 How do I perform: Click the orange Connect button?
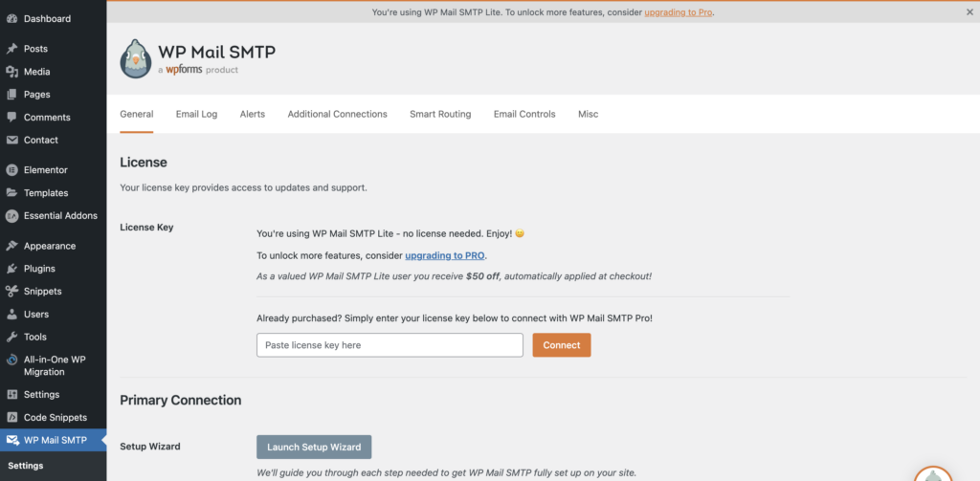(x=562, y=345)
